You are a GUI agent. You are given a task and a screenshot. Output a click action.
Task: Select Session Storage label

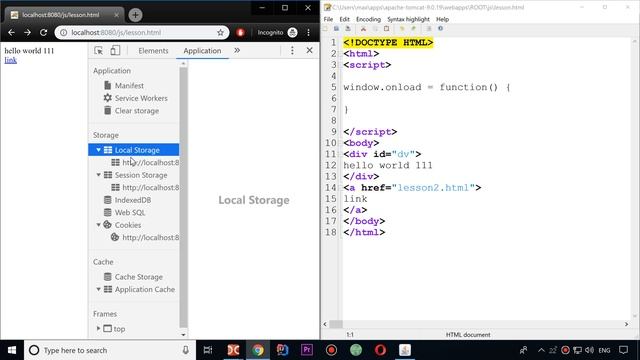tap(141, 175)
